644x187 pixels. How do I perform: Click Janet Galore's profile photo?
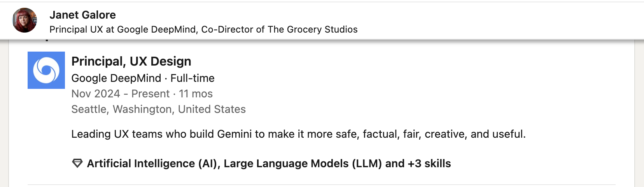(x=24, y=20)
